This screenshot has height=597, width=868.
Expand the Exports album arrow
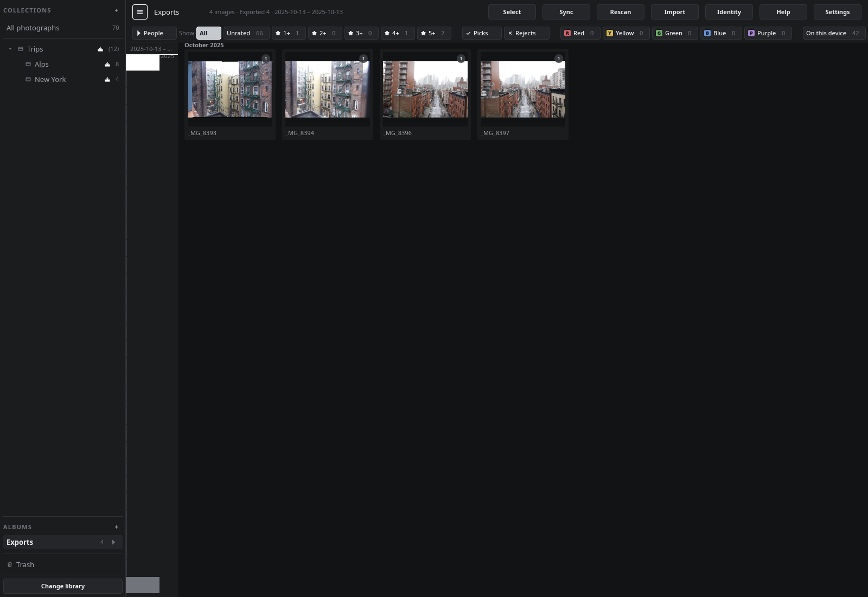tap(113, 542)
